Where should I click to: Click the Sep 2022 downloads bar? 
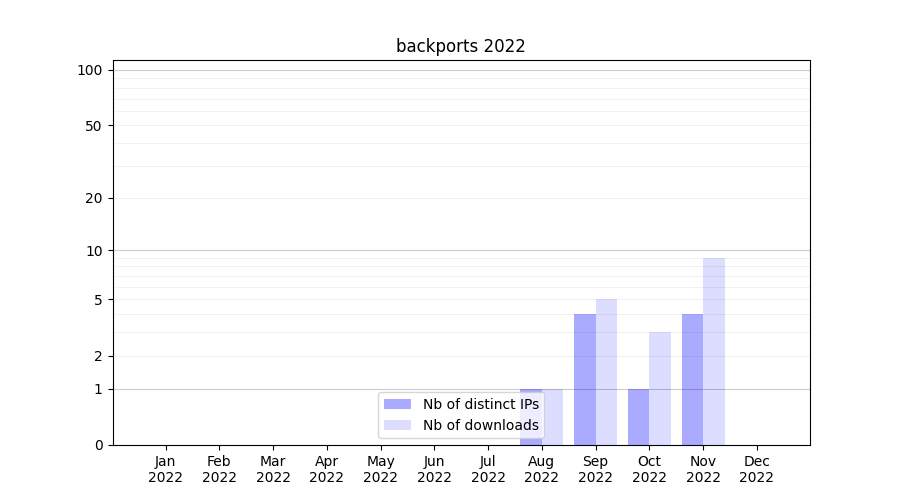(606, 372)
